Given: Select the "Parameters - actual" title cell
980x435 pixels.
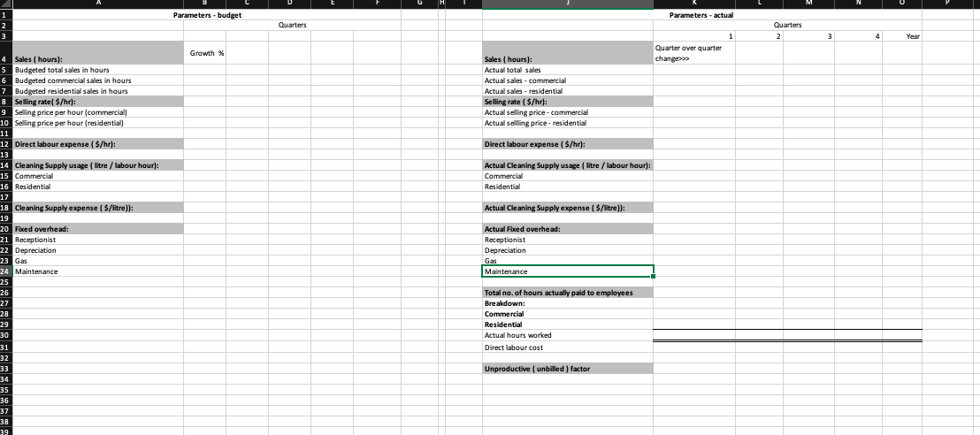Looking at the screenshot, I should [x=701, y=15].
